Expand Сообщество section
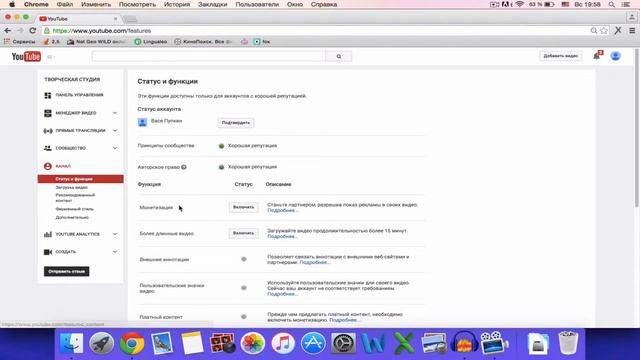 click(x=115, y=148)
